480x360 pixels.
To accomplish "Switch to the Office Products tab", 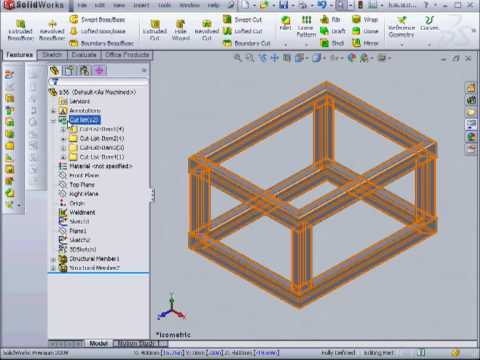I will click(127, 55).
